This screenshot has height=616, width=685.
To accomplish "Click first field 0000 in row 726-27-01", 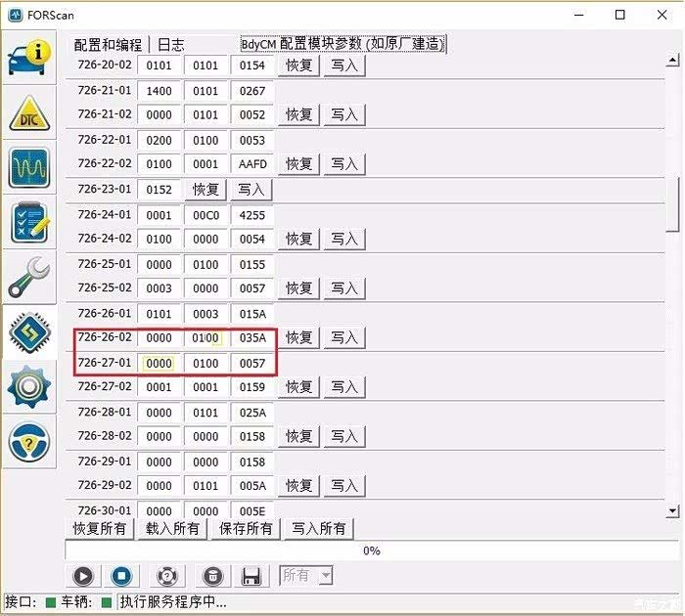I will point(159,363).
